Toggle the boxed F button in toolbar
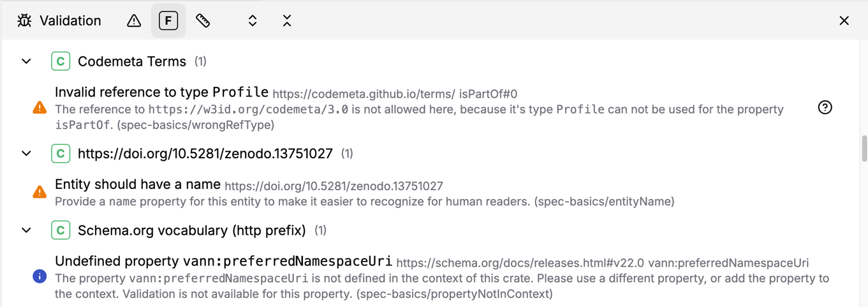The image size is (868, 307). point(168,20)
